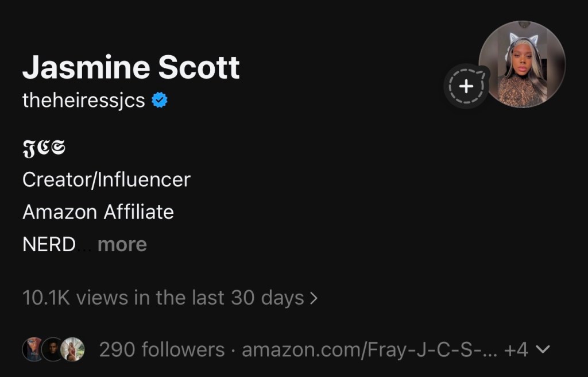
Task: Open Jasmine Scott's profile picture
Action: 522,64
